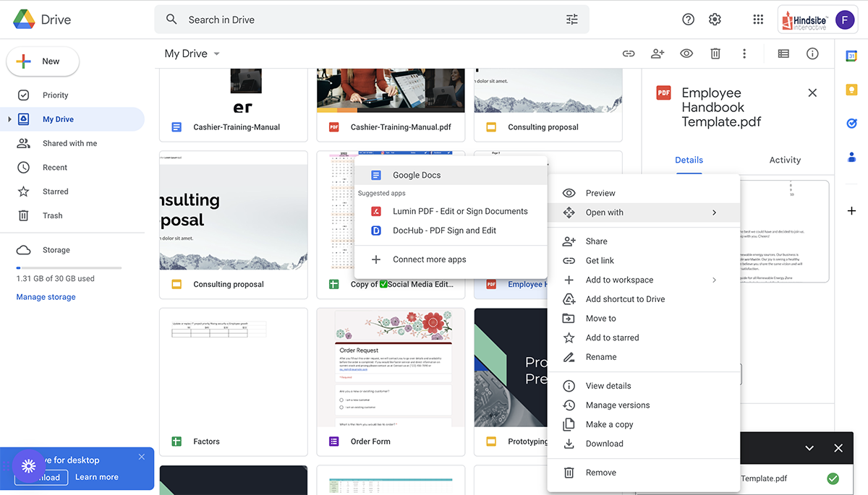Switch to list layout view

(x=783, y=53)
